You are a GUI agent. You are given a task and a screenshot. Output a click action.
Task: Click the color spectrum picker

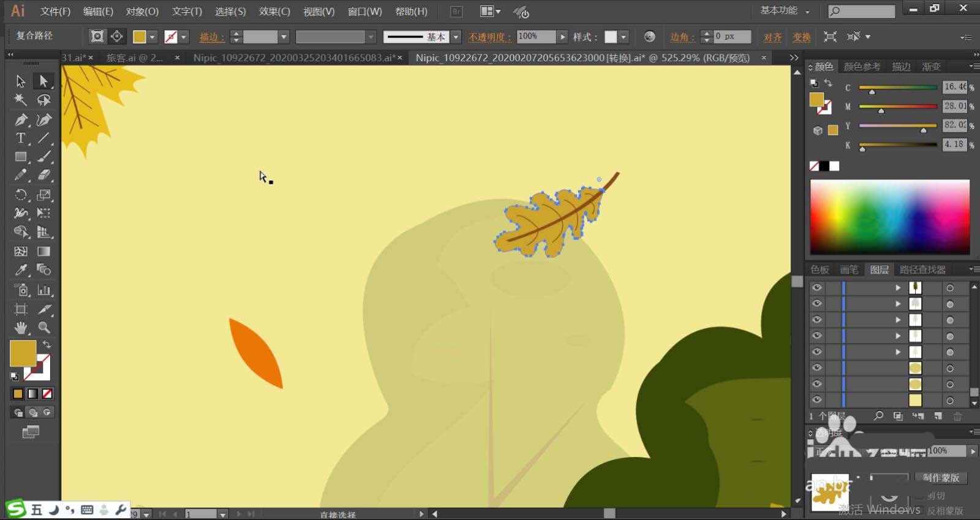(889, 217)
